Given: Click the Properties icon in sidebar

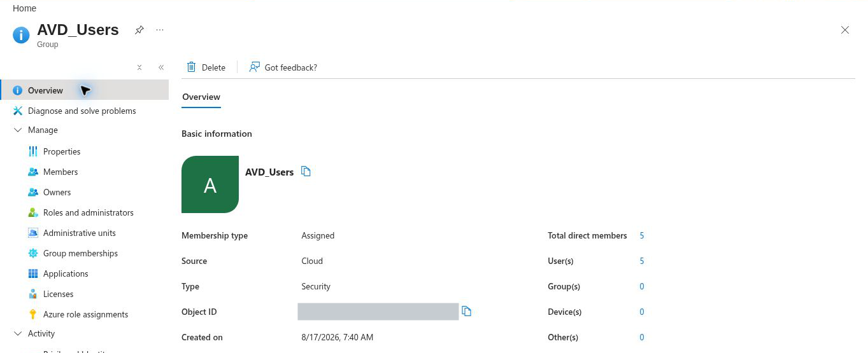Looking at the screenshot, I should 33,151.
